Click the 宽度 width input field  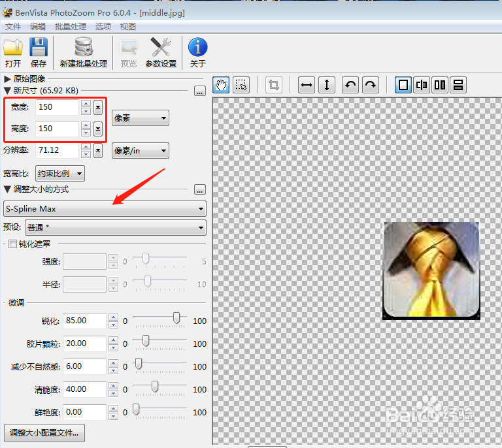[x=57, y=107]
